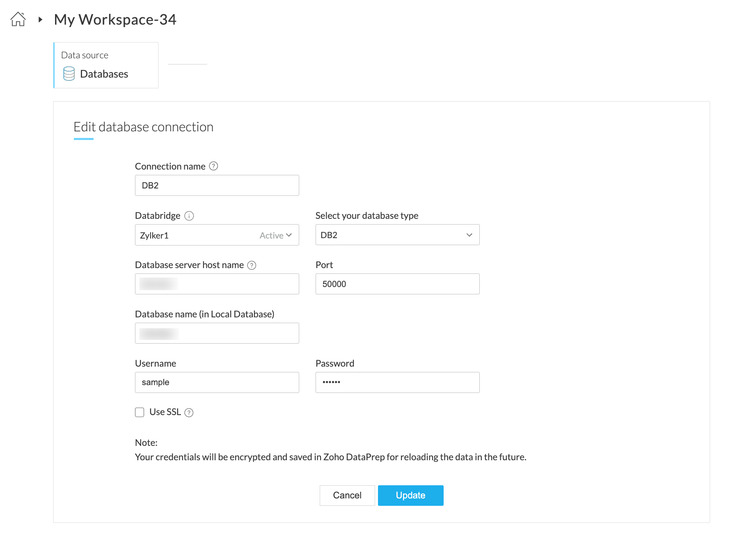
Task: Click the Database server host name help icon
Action: pyautogui.click(x=252, y=265)
